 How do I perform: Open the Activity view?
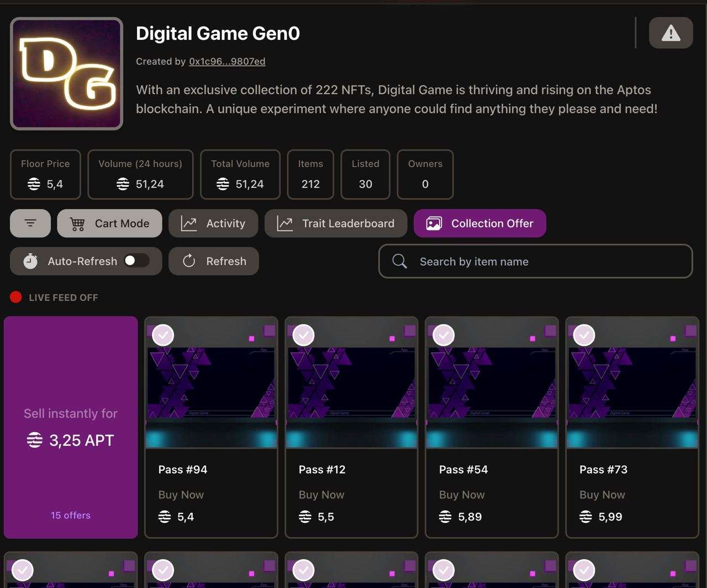click(x=213, y=223)
